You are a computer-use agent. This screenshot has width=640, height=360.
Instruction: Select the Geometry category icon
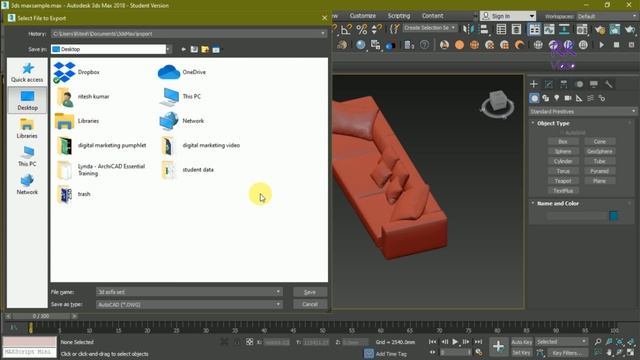click(534, 98)
